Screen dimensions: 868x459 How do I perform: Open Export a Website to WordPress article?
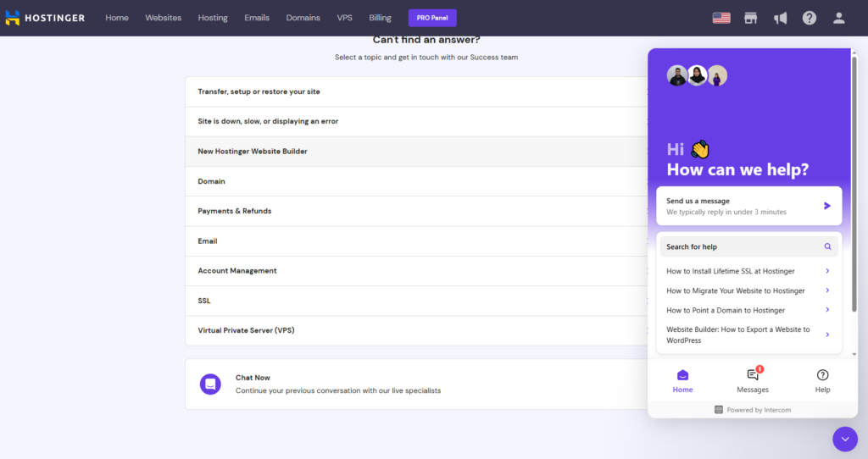click(x=749, y=335)
